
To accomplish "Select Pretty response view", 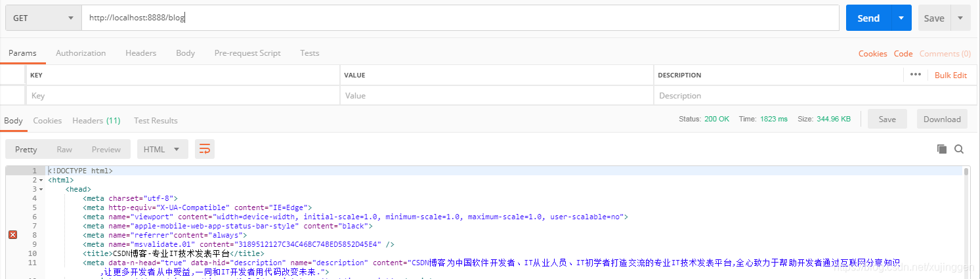I will coord(26,149).
